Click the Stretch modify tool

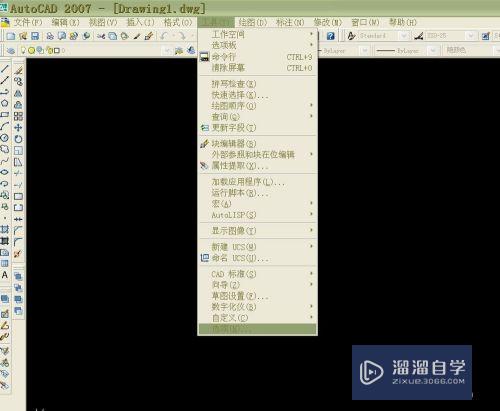pos(18,162)
